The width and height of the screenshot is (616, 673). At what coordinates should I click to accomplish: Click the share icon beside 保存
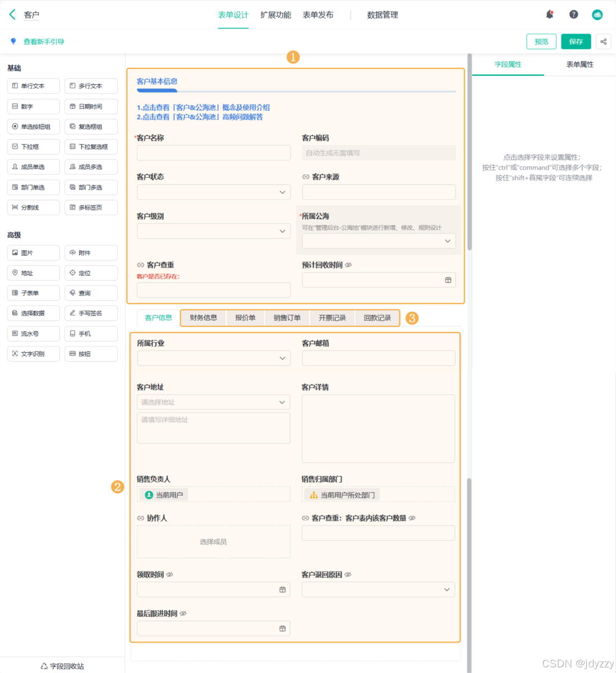click(604, 42)
